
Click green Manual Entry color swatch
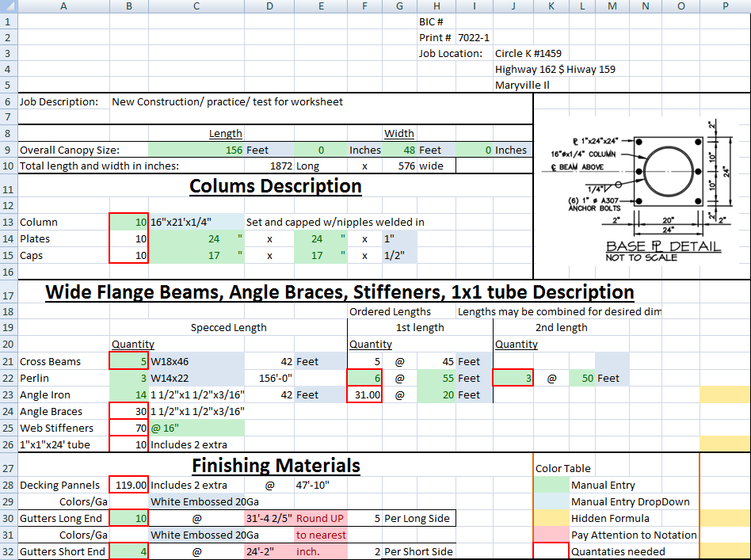pyautogui.click(x=551, y=485)
